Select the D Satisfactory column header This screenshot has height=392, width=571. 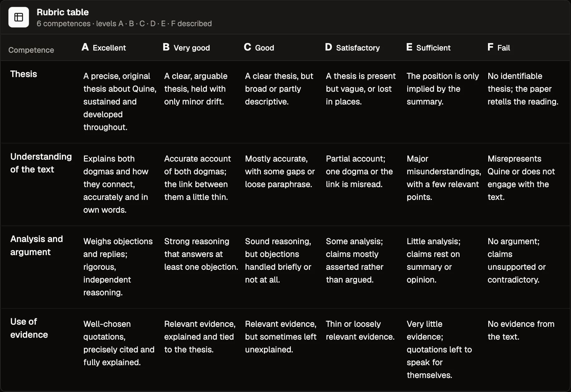coord(352,47)
